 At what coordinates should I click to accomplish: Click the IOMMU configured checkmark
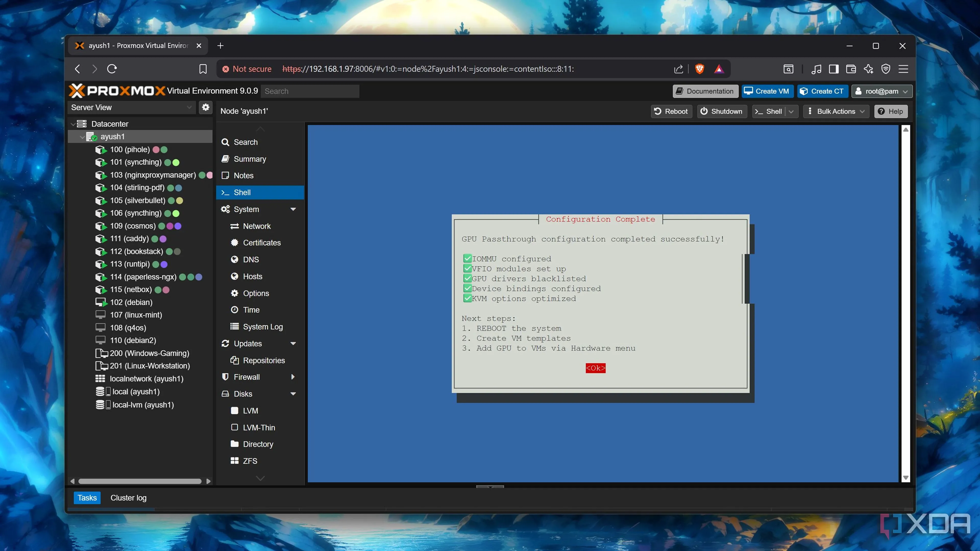tap(467, 259)
